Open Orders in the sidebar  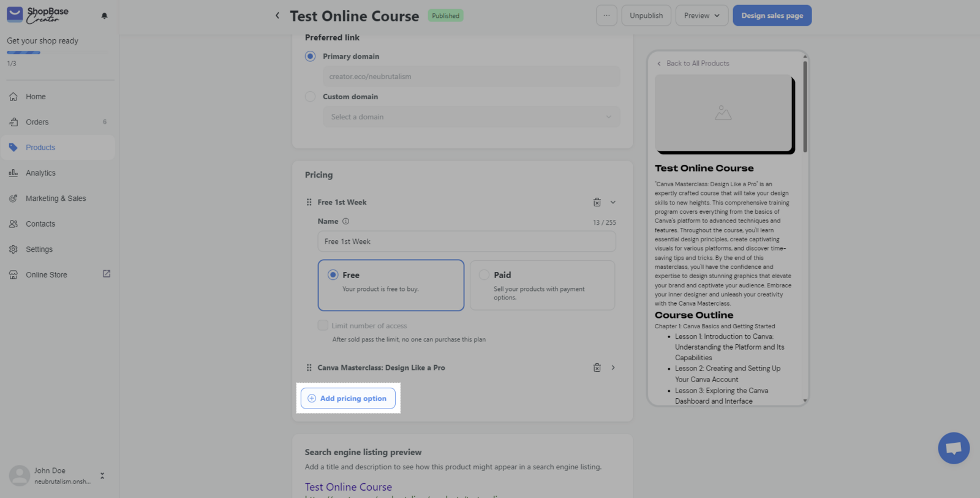click(x=58, y=122)
